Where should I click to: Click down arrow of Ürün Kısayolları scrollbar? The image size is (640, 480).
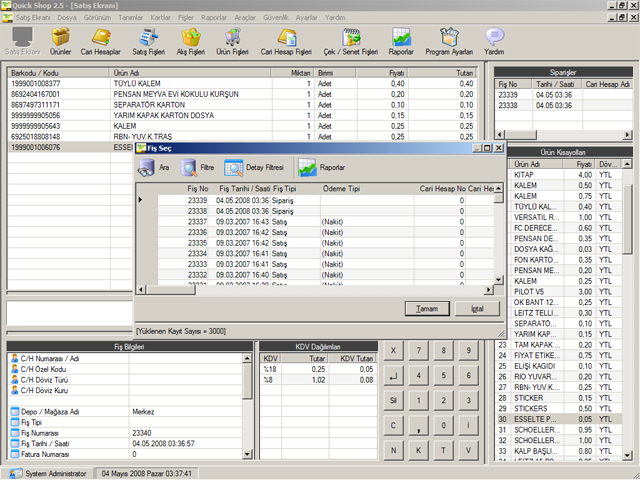[627, 455]
